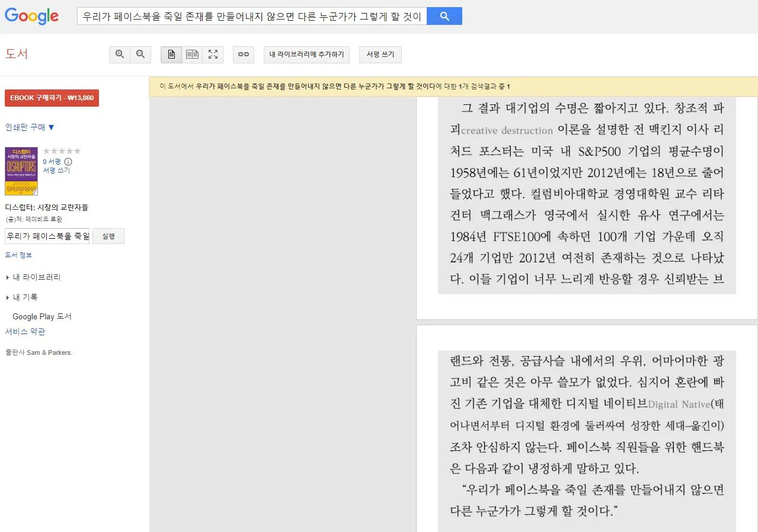The width and height of the screenshot is (758, 532).
Task: Click the red 'EBOOK 구매하기' button
Action: pyautogui.click(x=52, y=98)
